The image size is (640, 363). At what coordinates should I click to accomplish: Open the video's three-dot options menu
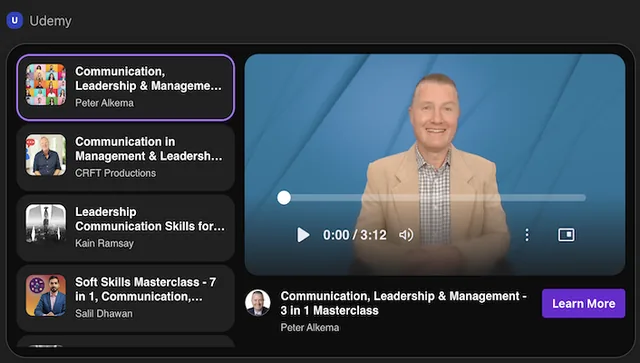pyautogui.click(x=527, y=235)
